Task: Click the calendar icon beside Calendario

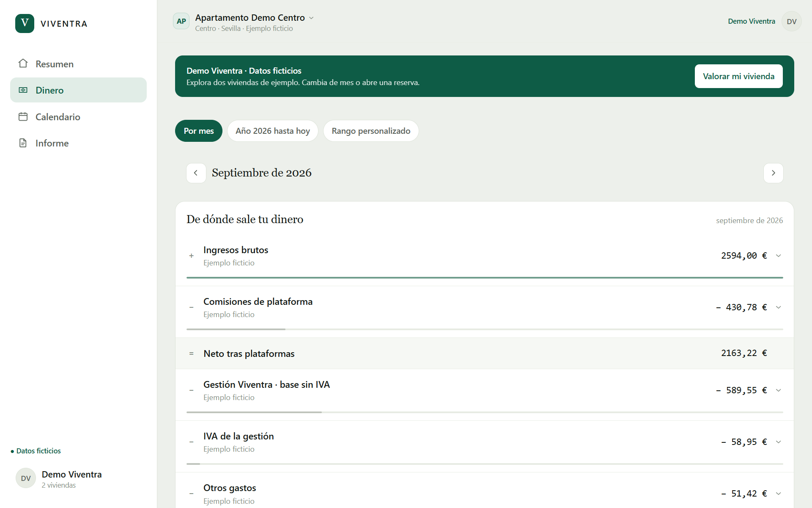Action: pos(23,116)
